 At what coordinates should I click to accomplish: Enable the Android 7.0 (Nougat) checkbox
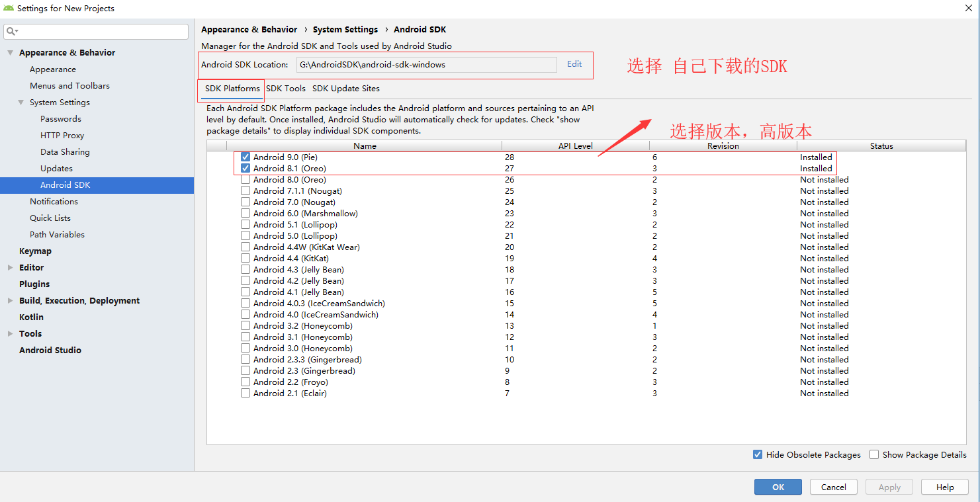point(245,202)
